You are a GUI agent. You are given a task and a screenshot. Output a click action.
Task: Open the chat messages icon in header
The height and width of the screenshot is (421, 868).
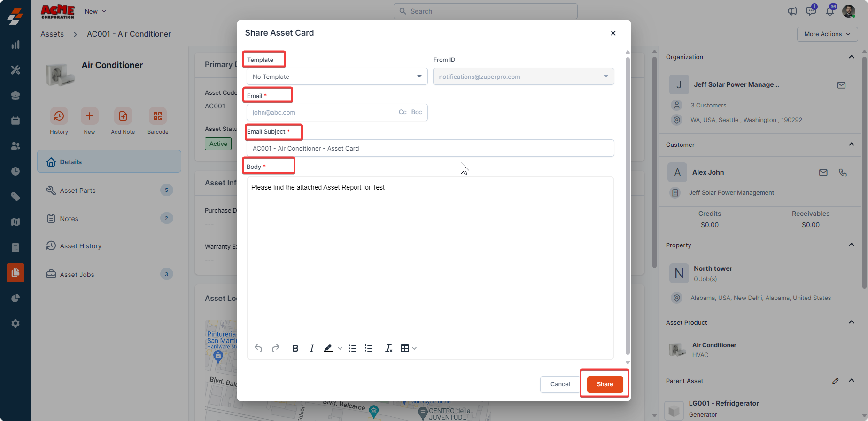tap(811, 11)
